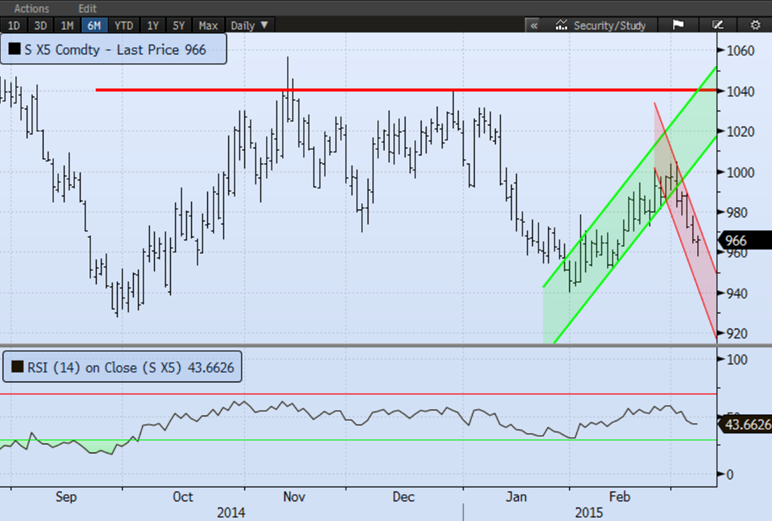The height and width of the screenshot is (521, 772).
Task: Select the red horizontal resistance line at 1040
Action: point(400,90)
